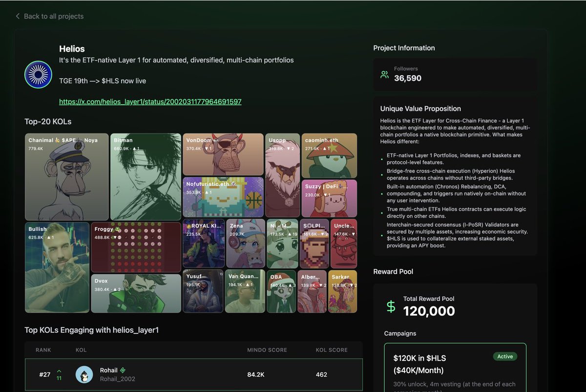
Task: Click the Campaigns label
Action: click(400, 333)
